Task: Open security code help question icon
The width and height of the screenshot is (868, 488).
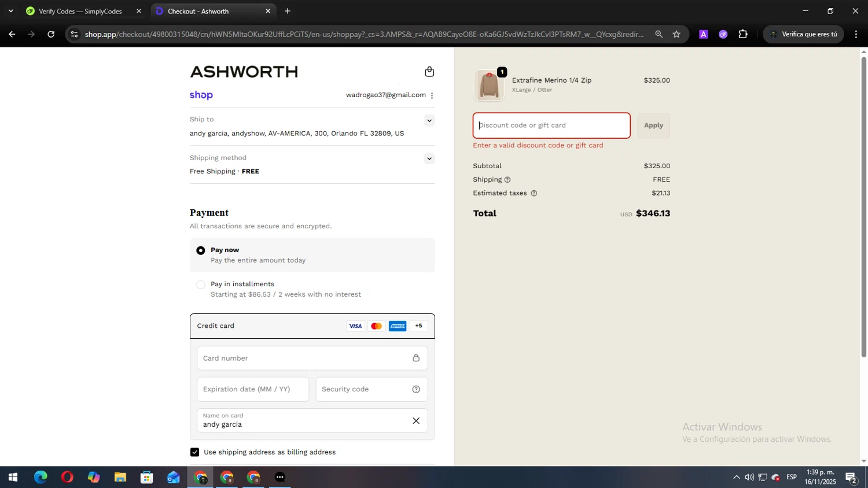Action: 416,389
